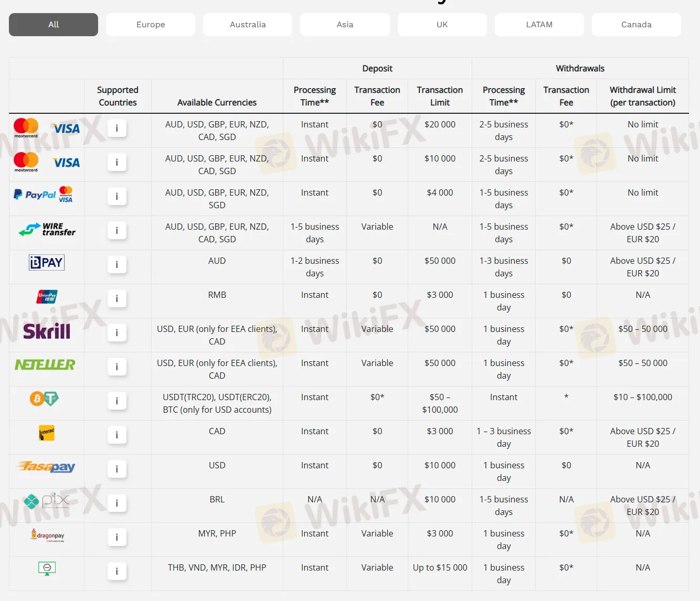Viewport: 700px width, 601px height.
Task: Open supported countries info for $10 000 Visa row
Action: [x=117, y=162]
